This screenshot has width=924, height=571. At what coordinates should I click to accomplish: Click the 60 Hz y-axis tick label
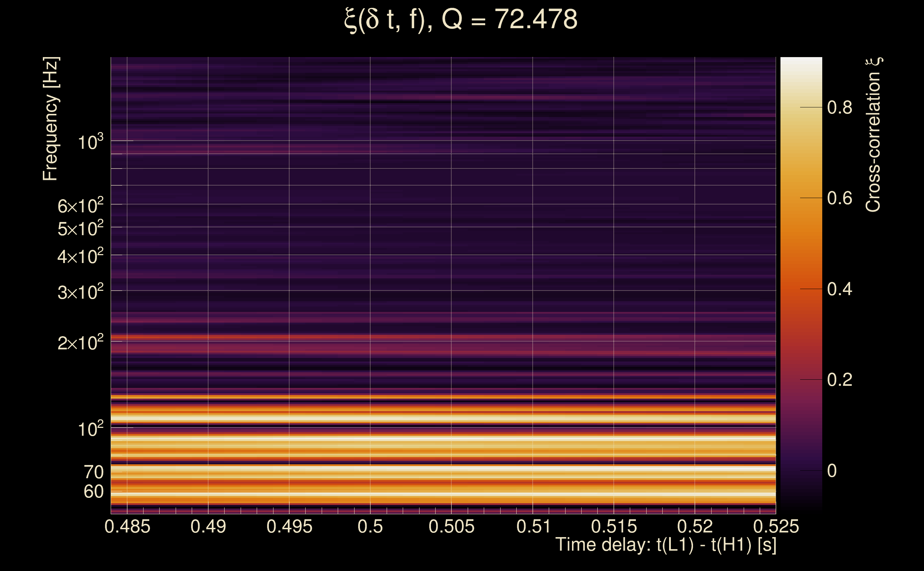click(93, 492)
